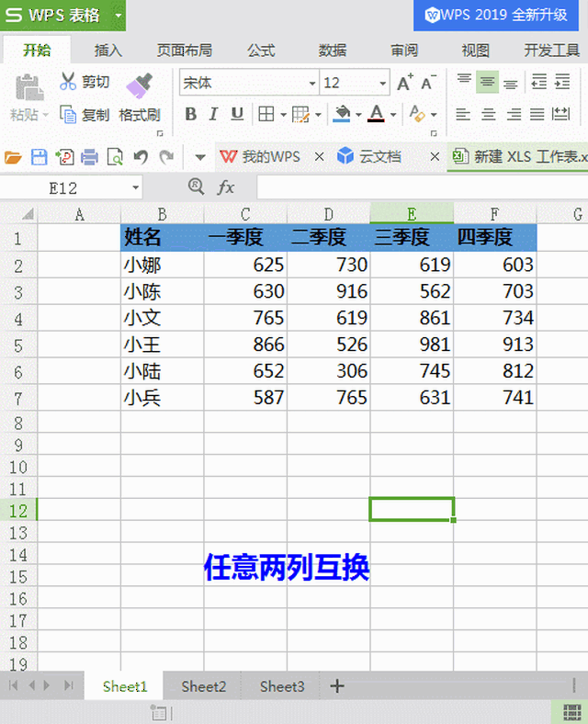Open the 审阅 ribbon tab
The height and width of the screenshot is (724, 588).
(404, 50)
